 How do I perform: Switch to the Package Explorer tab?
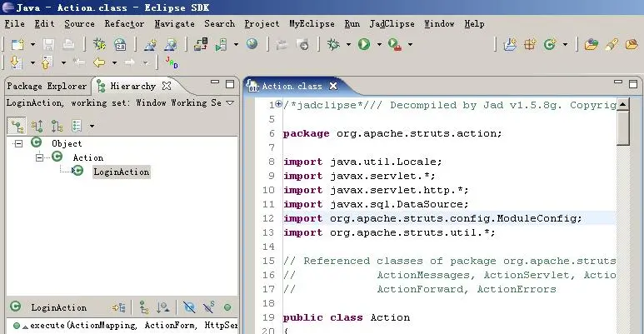[47, 87]
